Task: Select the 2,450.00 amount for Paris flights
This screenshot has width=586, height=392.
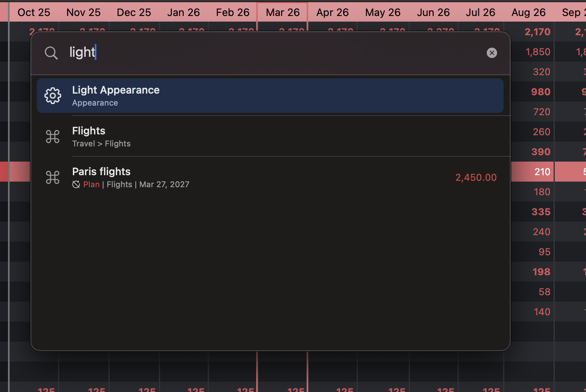Action: pos(476,177)
